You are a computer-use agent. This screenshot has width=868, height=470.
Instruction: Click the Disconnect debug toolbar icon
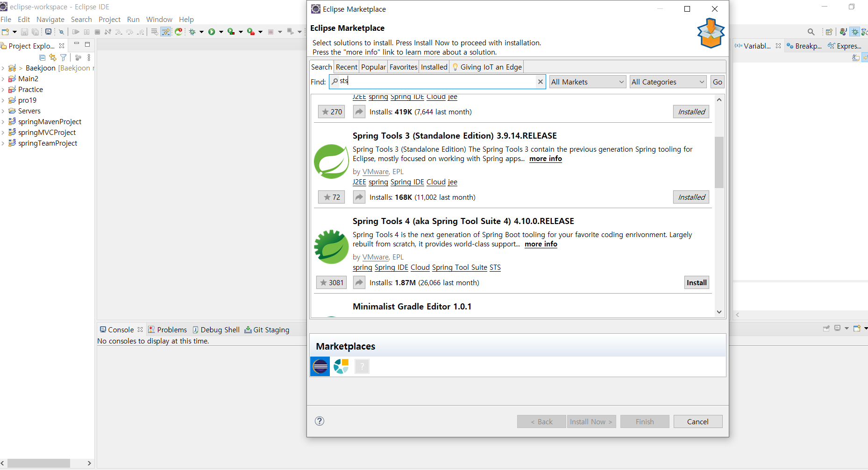[x=108, y=32]
